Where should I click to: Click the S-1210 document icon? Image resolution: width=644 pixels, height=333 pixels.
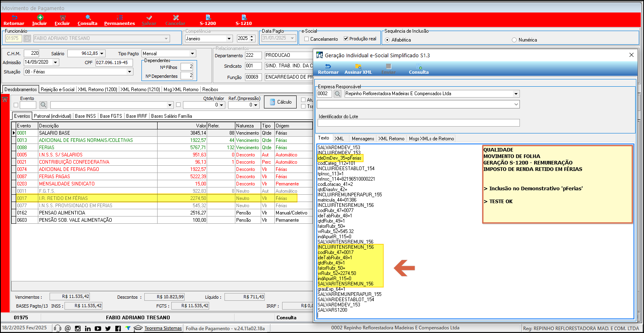click(244, 17)
